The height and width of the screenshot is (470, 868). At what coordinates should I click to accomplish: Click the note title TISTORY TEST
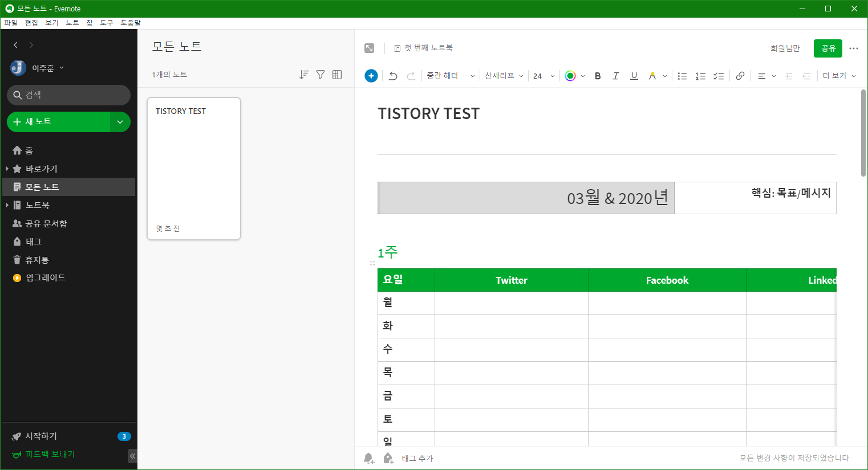coord(429,114)
